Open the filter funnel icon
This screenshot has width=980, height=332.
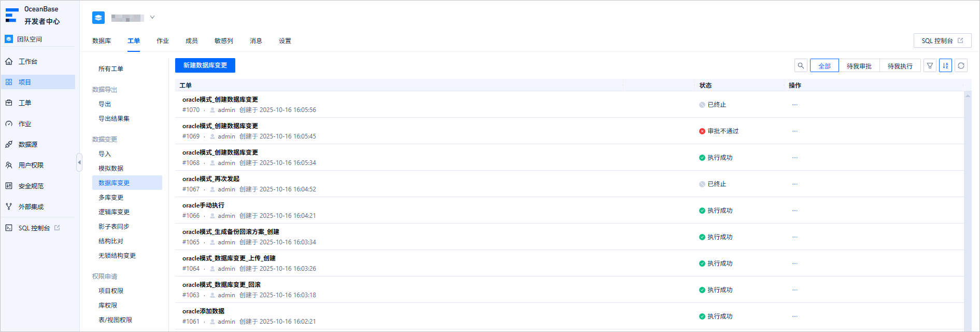pyautogui.click(x=930, y=66)
